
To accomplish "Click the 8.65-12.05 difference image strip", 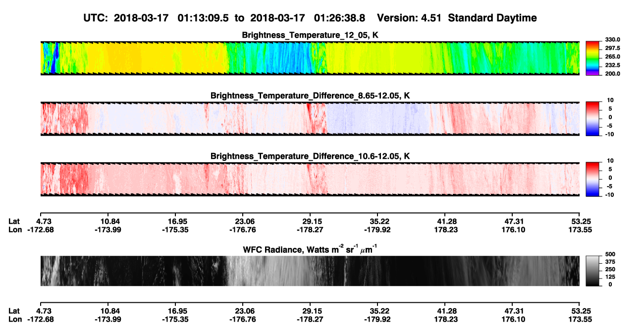I will point(310,118).
